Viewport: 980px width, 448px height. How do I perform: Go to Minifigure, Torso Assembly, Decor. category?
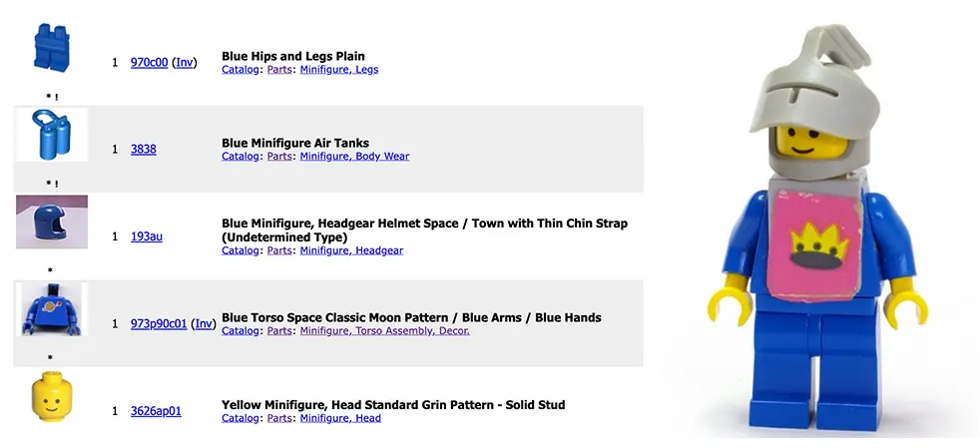[385, 331]
